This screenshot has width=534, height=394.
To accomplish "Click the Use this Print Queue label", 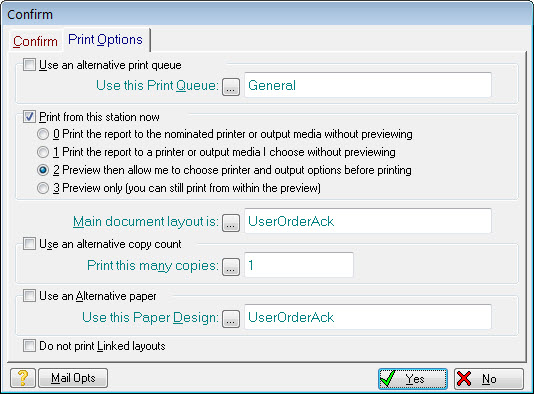I will [x=157, y=85].
